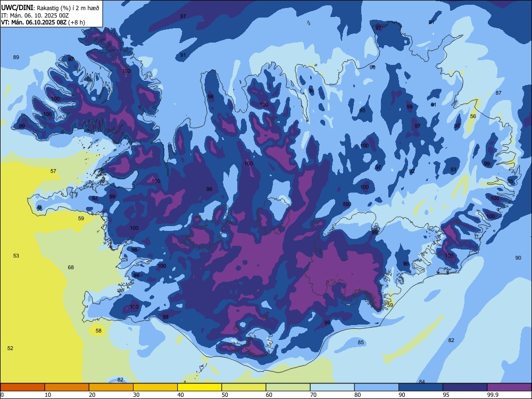Viewport: 532px width, 399px height.
Task: Click the 'IT: Mán. 06. 10. 2025 00Z' line
Action: coord(35,15)
